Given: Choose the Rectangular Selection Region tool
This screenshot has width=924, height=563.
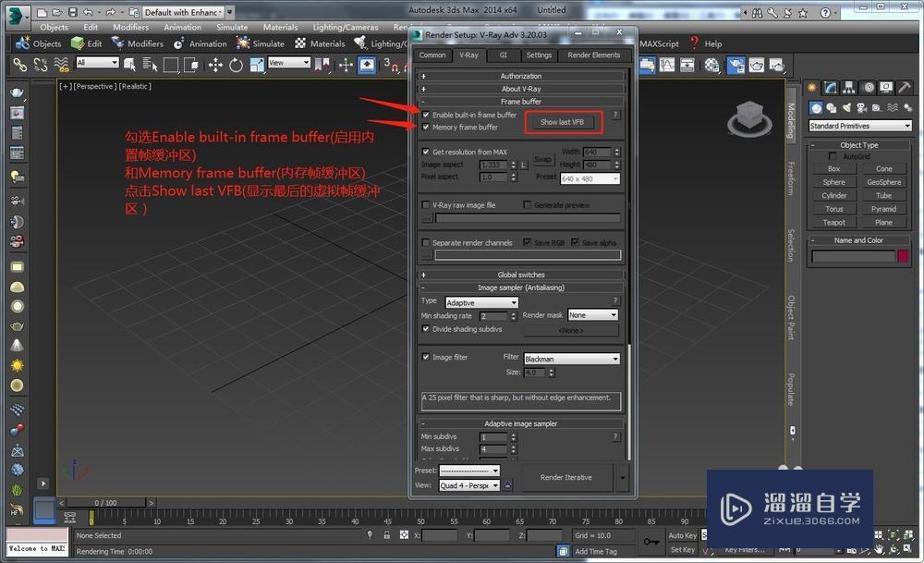Looking at the screenshot, I should pos(170,65).
